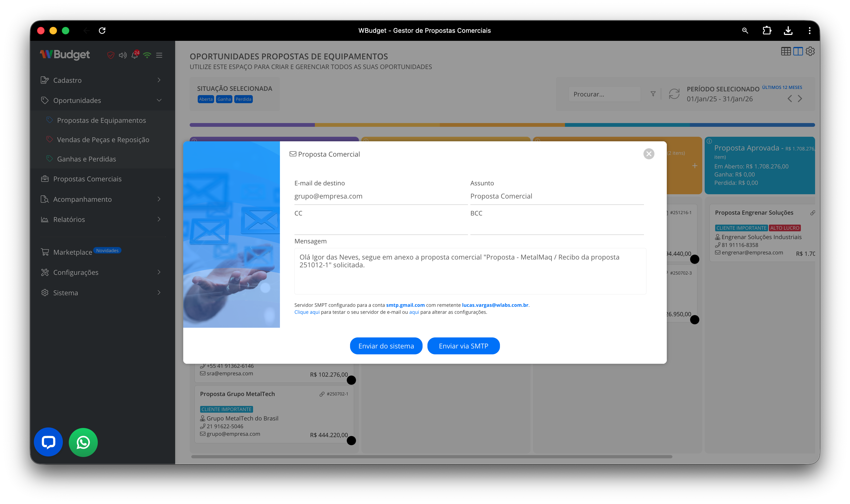Toggle the Aberta situation filter
Screen dimensions: 850x504
tap(206, 99)
